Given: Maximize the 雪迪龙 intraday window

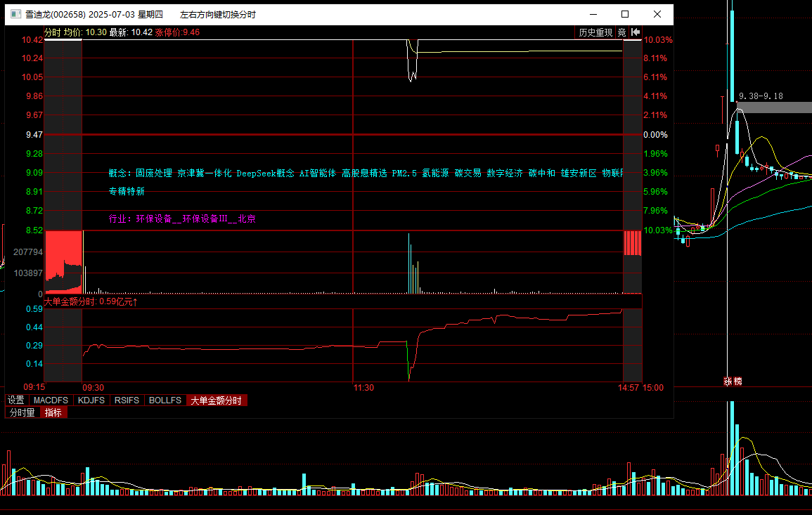Looking at the screenshot, I should click(625, 15).
